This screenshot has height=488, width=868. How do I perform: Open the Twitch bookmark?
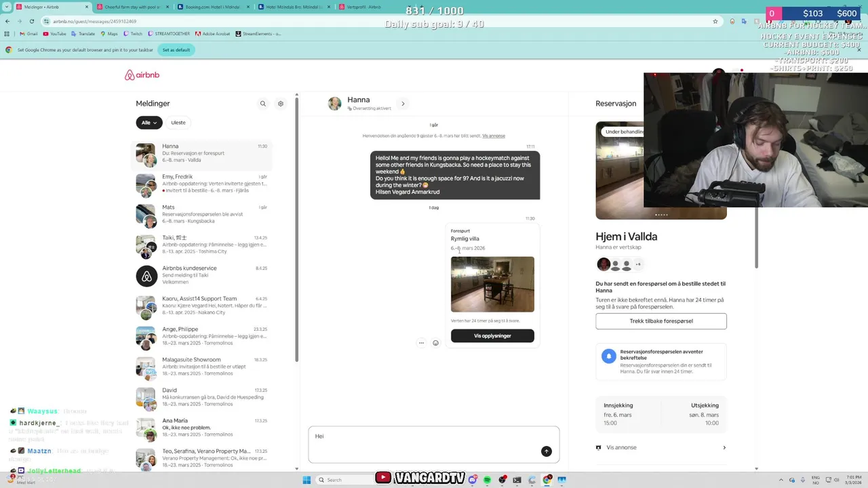(x=133, y=34)
